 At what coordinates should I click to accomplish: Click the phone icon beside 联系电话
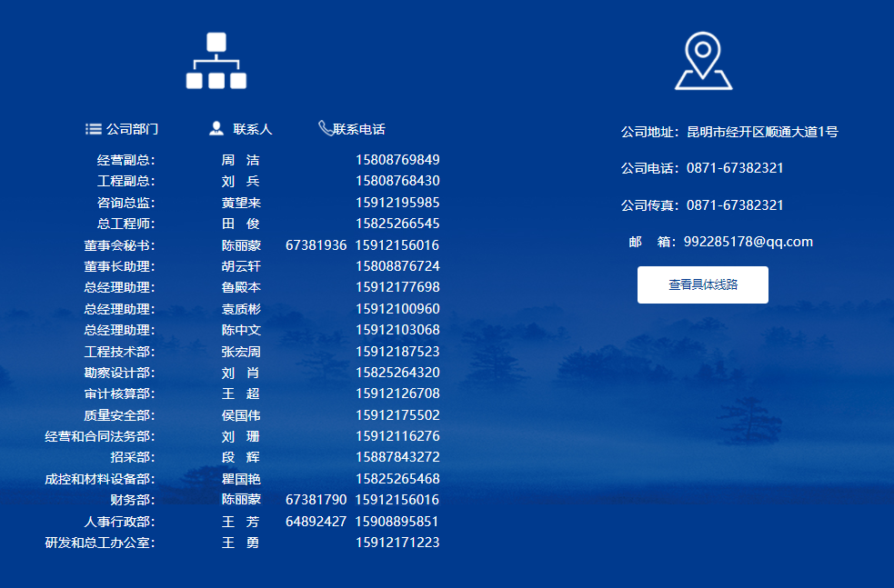pyautogui.click(x=324, y=127)
